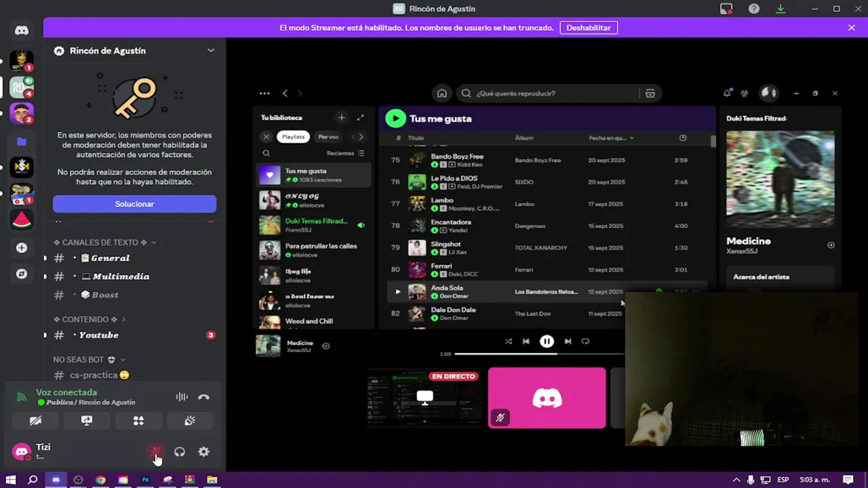Skip to next track in Spotify
868x488 pixels.
[568, 342]
